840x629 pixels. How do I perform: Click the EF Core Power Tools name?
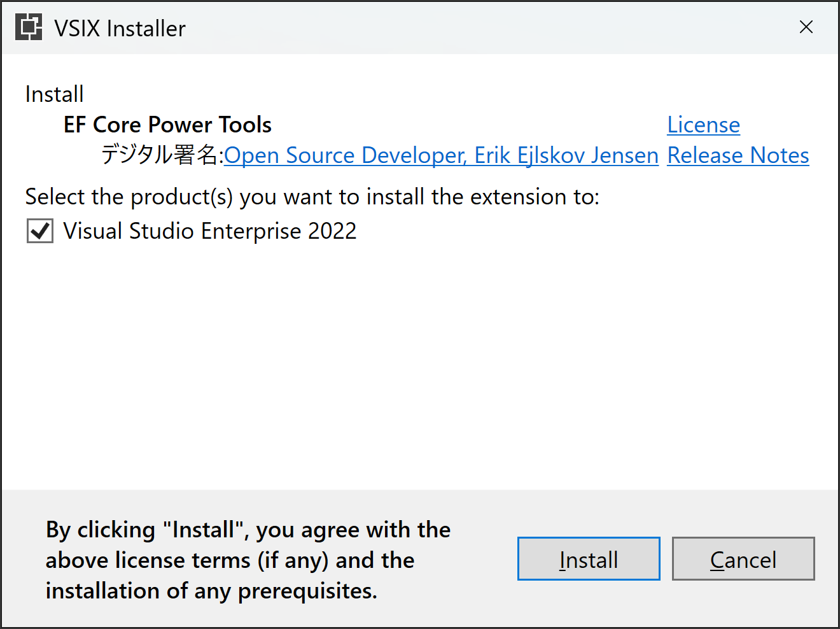pos(167,125)
